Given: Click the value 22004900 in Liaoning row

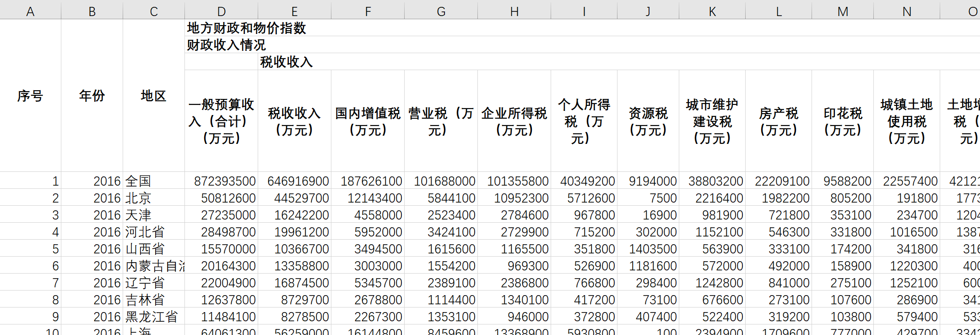Looking at the screenshot, I should tap(228, 283).
